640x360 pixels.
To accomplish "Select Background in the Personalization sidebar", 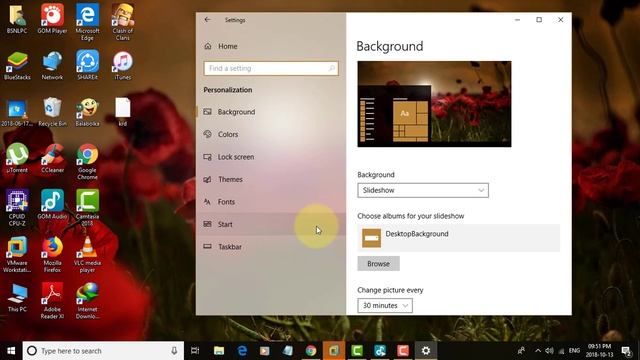I will click(x=271, y=111).
